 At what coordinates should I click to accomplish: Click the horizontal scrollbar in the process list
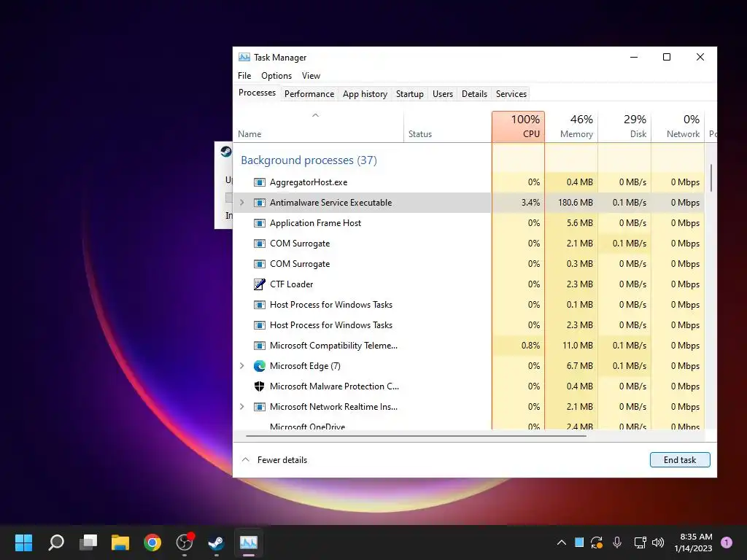[x=416, y=436]
